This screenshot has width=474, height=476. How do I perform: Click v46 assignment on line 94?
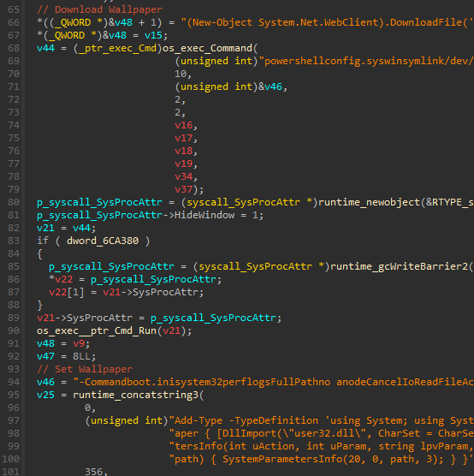point(45,382)
